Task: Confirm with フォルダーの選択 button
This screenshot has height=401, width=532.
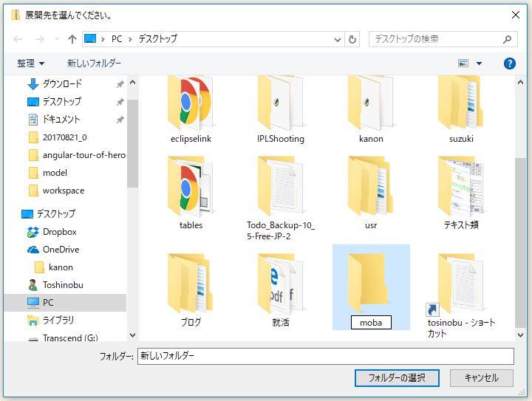Action: [x=397, y=378]
